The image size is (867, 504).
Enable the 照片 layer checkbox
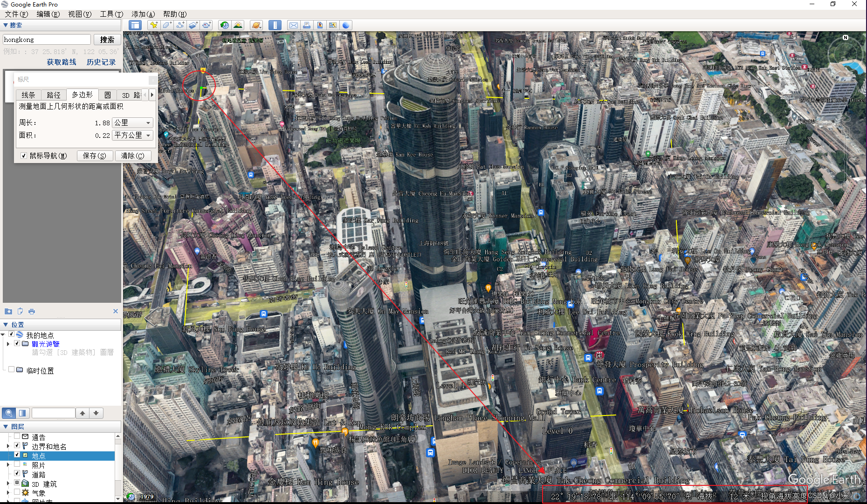[17, 464]
